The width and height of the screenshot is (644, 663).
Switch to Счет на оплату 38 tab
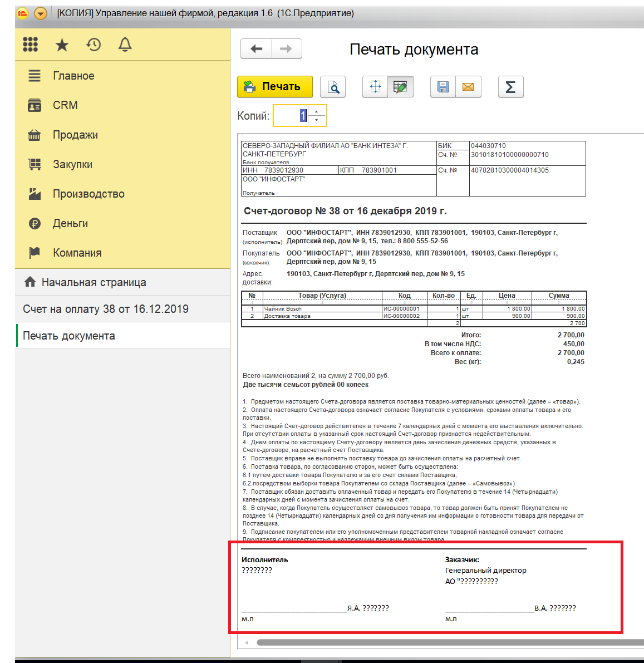pyautogui.click(x=122, y=309)
